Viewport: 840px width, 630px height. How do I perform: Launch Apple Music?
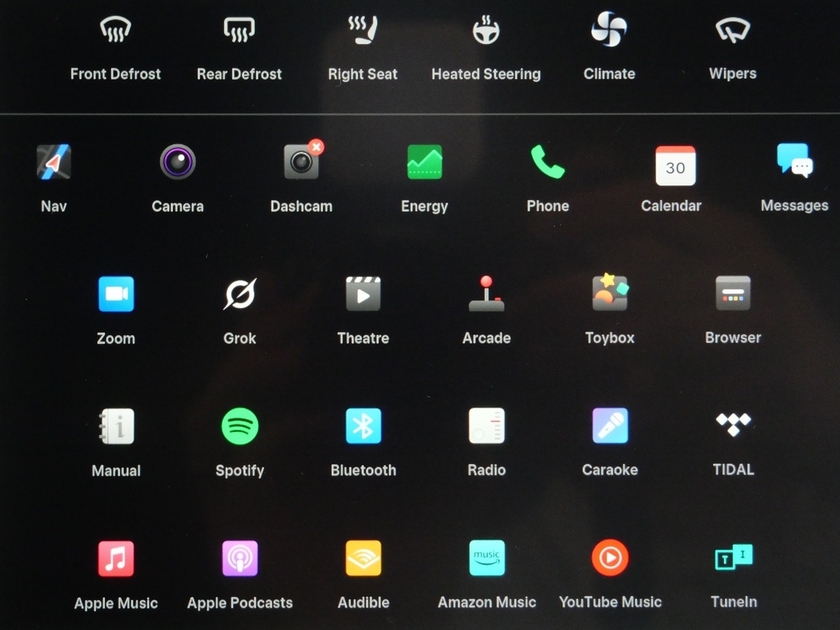pyautogui.click(x=116, y=558)
